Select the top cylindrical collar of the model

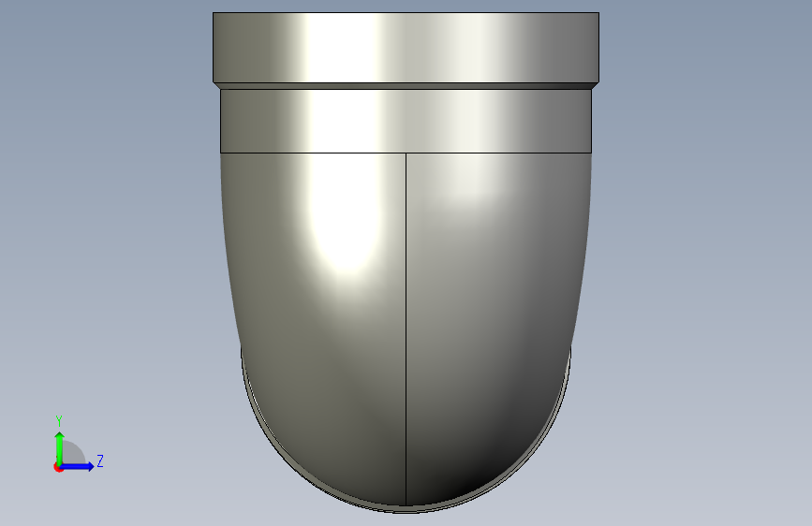click(406, 47)
